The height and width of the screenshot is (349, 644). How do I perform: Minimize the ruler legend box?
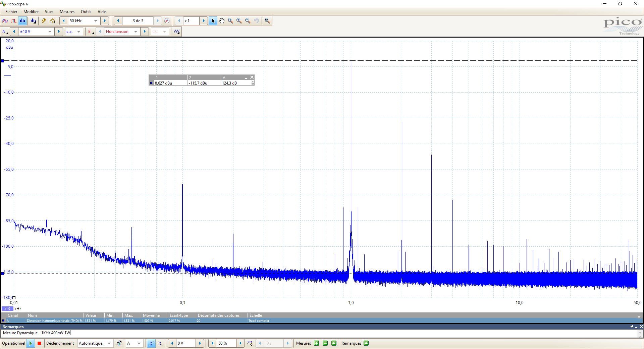point(246,78)
